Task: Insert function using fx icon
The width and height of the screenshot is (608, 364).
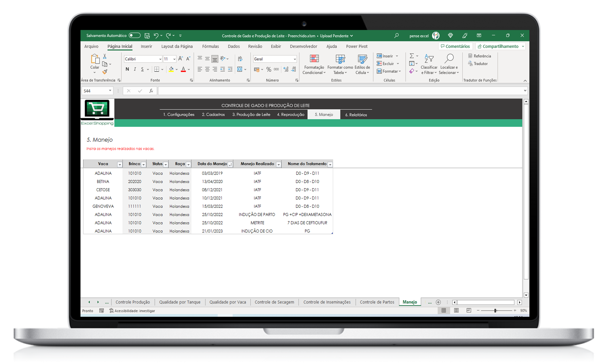Action: [x=151, y=91]
